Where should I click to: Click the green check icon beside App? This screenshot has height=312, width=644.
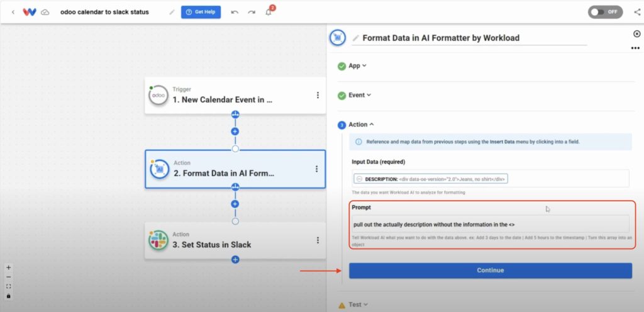click(x=341, y=66)
